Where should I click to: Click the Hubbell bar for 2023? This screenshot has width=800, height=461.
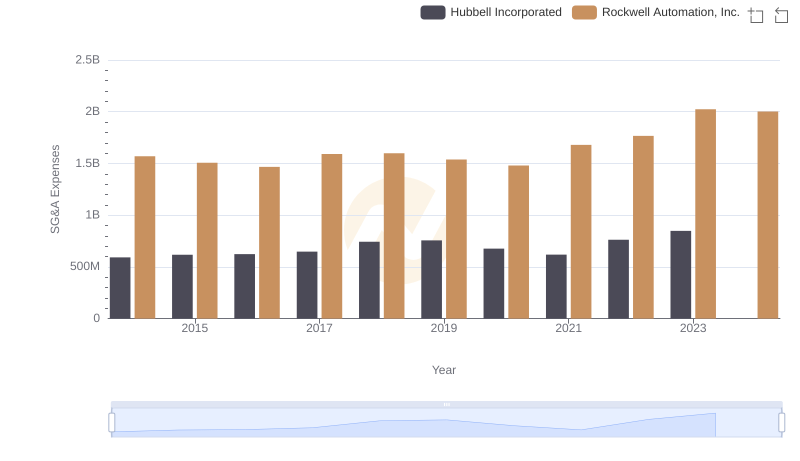pyautogui.click(x=681, y=275)
